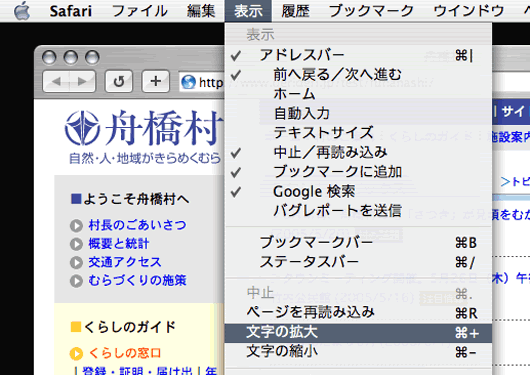530x375 pixels.
Task: Close the Safari window
Action: coord(49,57)
